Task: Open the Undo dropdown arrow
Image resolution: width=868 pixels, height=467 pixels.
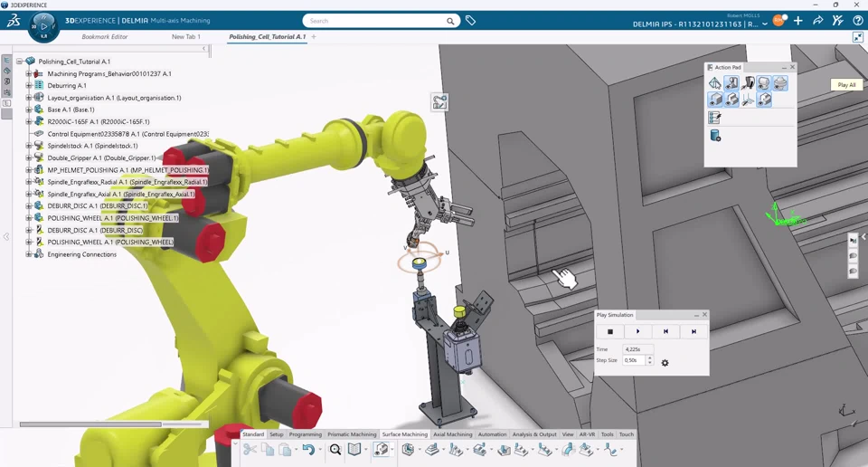Action: click(x=320, y=450)
